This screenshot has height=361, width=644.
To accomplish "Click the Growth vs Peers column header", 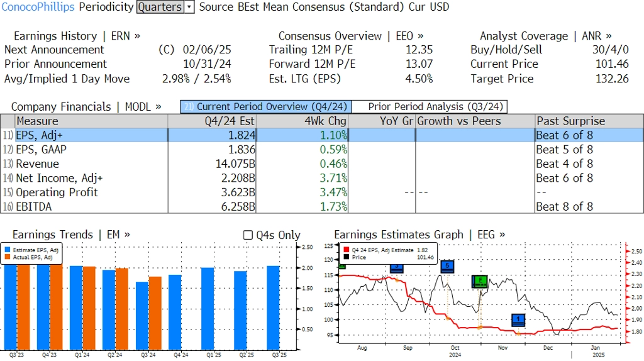I will point(475,121).
